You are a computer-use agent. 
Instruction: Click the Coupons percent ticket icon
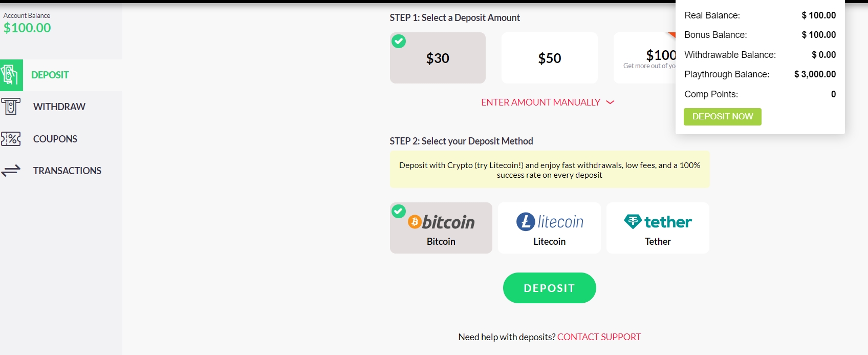pyautogui.click(x=11, y=139)
